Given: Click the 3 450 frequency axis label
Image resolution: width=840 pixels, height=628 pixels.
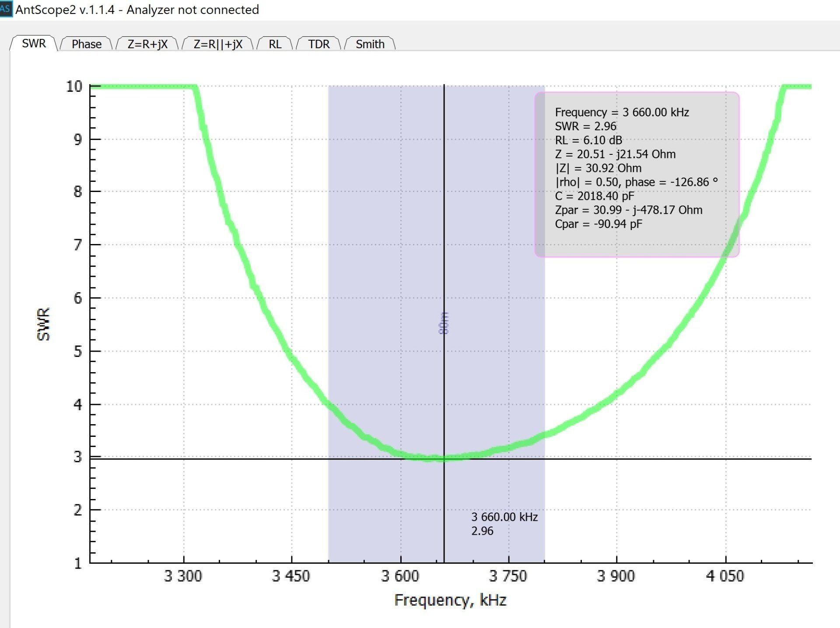Looking at the screenshot, I should tap(291, 576).
